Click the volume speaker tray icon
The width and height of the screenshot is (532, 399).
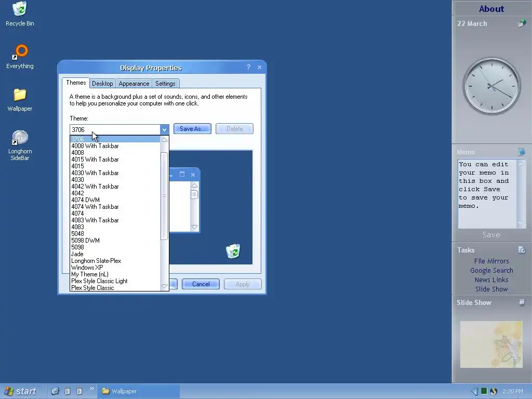[475, 391]
